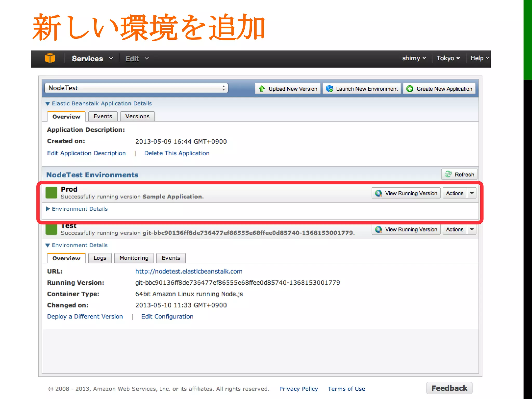Open the NodeTest application selector
The image size is (532, 399).
click(x=136, y=88)
